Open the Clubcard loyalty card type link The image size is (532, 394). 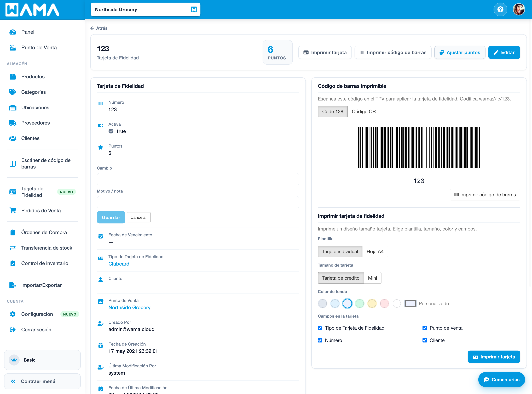119,264
